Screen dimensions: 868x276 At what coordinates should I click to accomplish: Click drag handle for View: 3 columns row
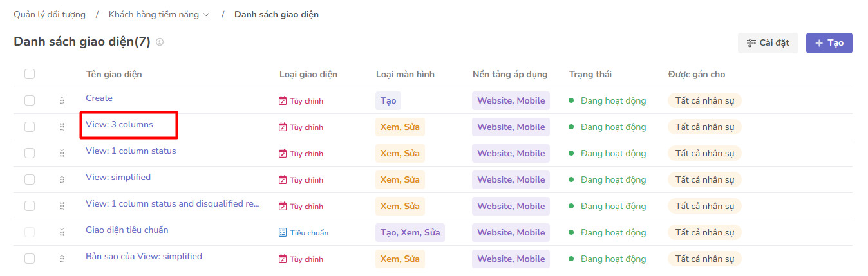pos(62,127)
